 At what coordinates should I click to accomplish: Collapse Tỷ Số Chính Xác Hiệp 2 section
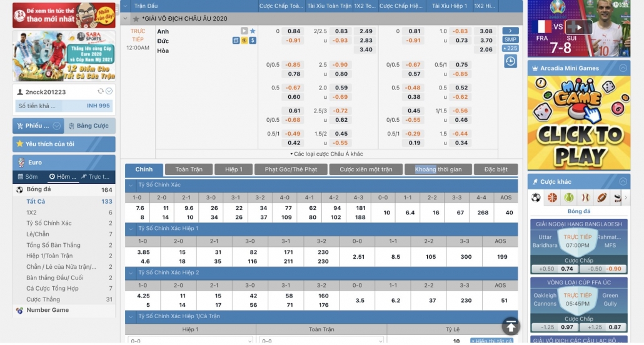[131, 272]
